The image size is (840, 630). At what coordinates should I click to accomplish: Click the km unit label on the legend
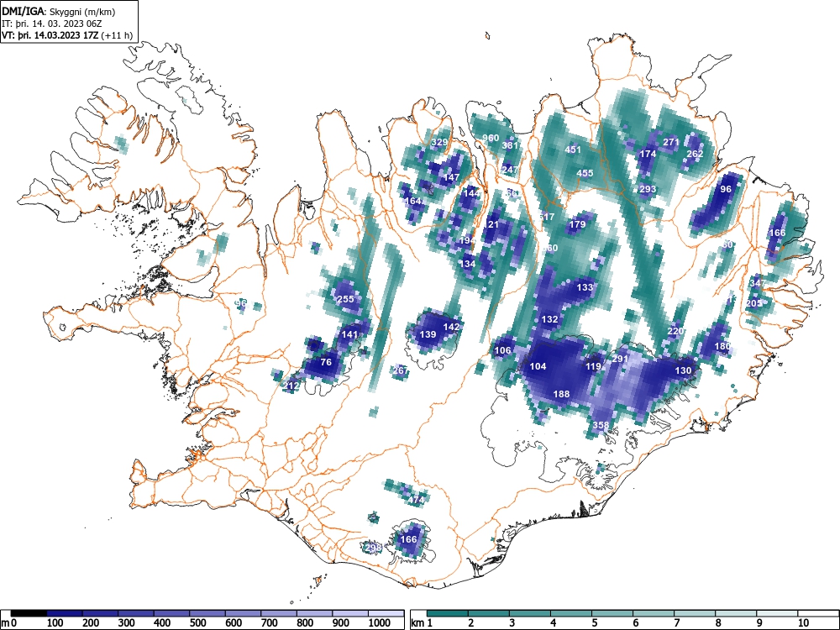tap(417, 623)
